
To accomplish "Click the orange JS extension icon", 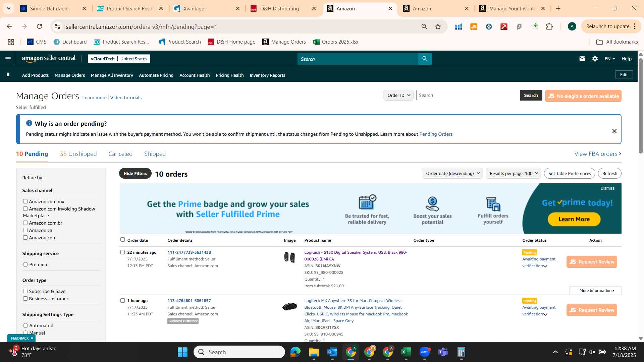I will pyautogui.click(x=474, y=26).
